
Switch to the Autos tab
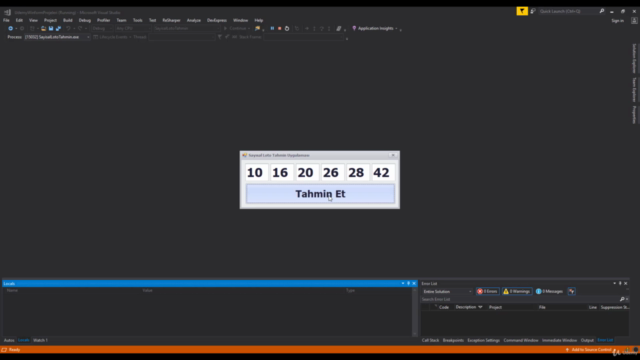point(9,340)
